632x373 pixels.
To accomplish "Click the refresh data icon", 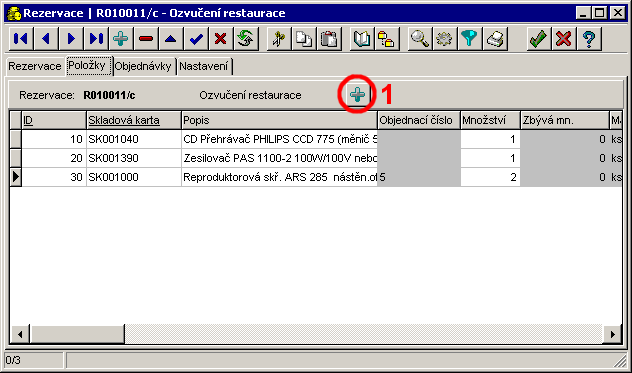I will click(245, 39).
